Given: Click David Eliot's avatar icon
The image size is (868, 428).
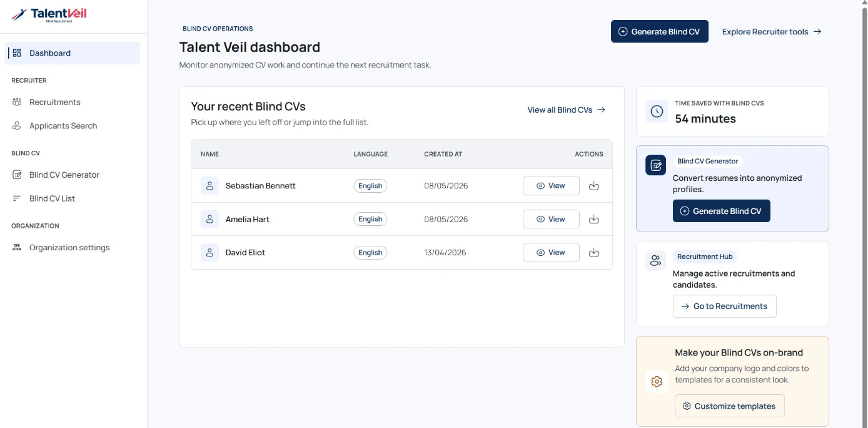Looking at the screenshot, I should pyautogui.click(x=209, y=253).
